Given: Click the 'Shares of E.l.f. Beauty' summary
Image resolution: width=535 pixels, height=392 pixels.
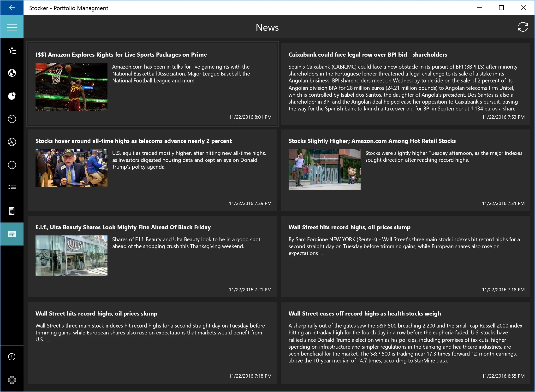Looking at the screenshot, I should (x=186, y=243).
